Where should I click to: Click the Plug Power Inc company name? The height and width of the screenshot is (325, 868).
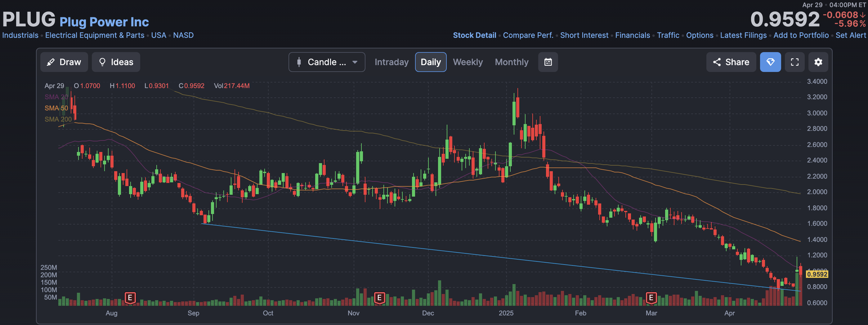[x=104, y=22]
